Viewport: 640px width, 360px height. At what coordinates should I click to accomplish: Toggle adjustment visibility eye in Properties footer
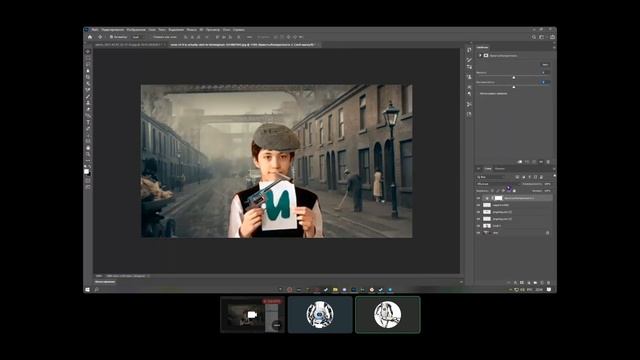tap(541, 162)
